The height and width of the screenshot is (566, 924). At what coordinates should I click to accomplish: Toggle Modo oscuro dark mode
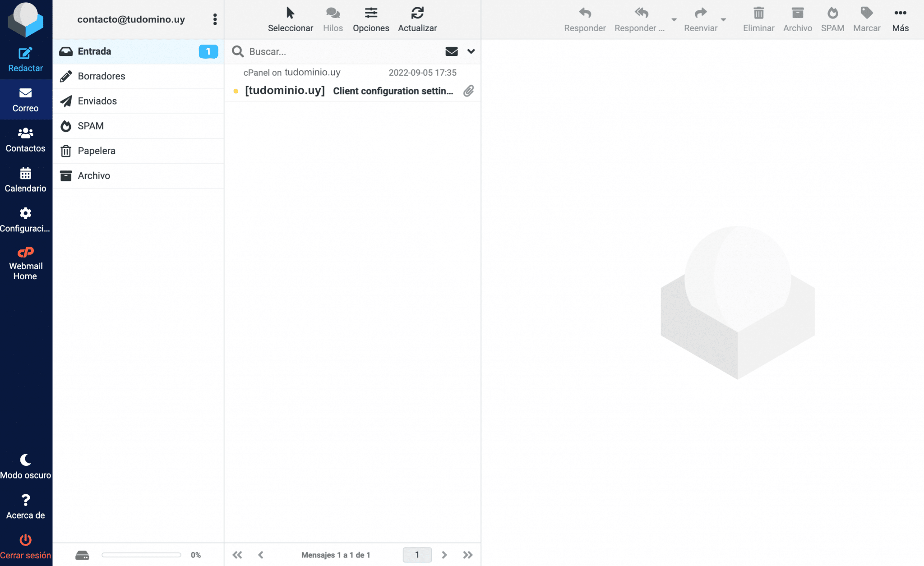point(26,460)
